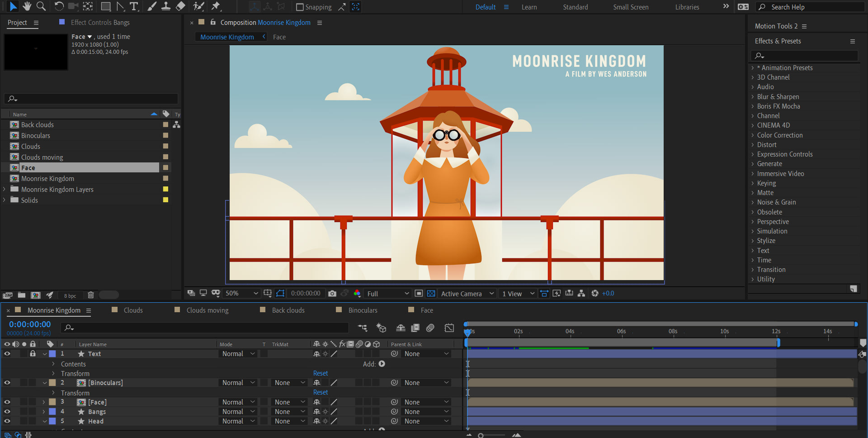The image size is (868, 438).
Task: Select the Hand tool
Action: (x=27, y=6)
